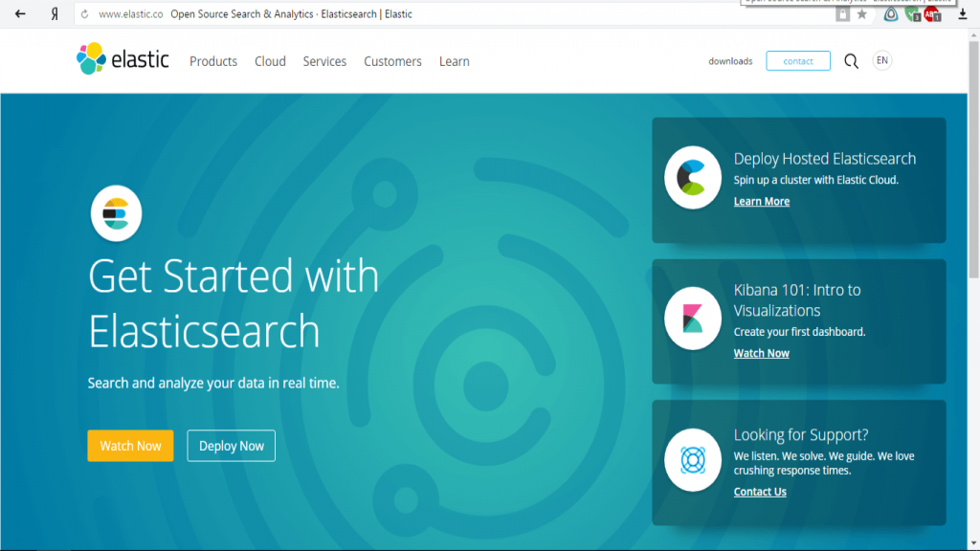Click the lifebuoy support icon
980x551 pixels.
click(693, 460)
